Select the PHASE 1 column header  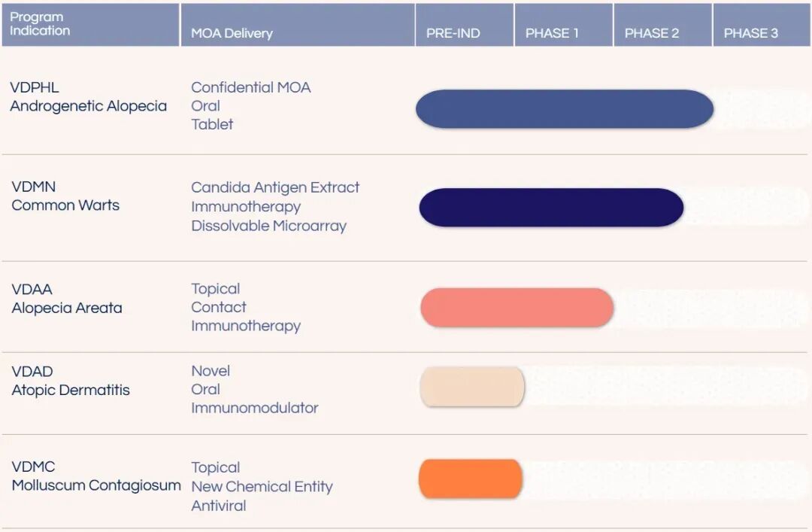[x=552, y=33]
